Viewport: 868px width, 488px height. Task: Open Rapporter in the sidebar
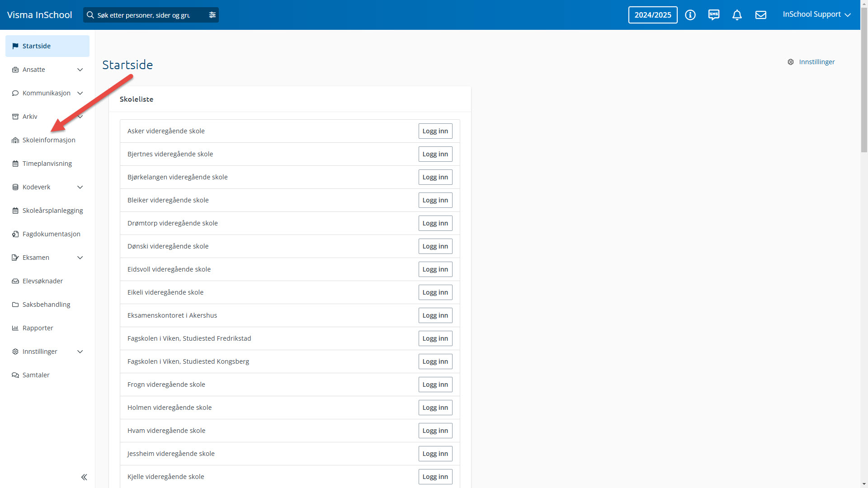pyautogui.click(x=38, y=328)
